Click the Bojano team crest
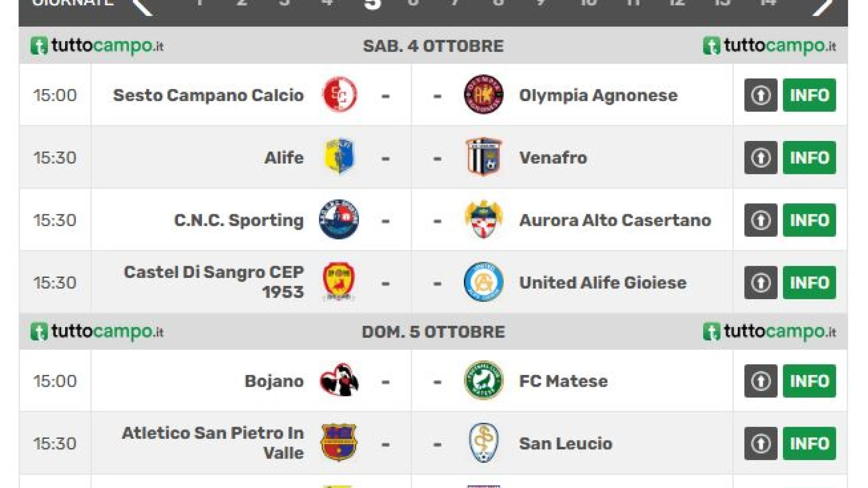Viewport: 868px width, 488px height. [340, 380]
